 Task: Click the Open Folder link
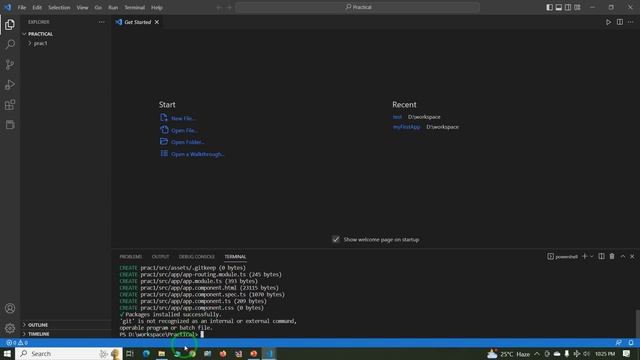188,142
